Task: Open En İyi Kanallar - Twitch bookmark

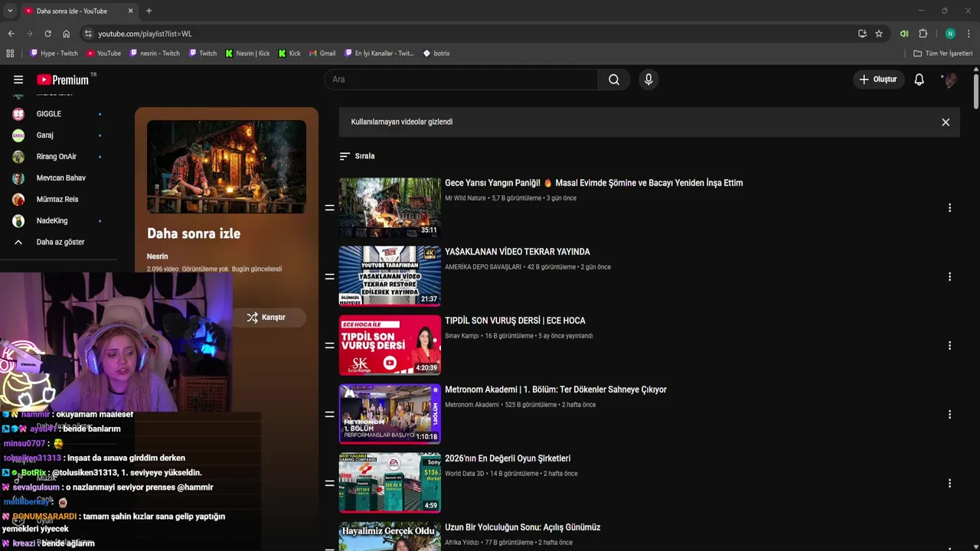Action: (x=378, y=54)
